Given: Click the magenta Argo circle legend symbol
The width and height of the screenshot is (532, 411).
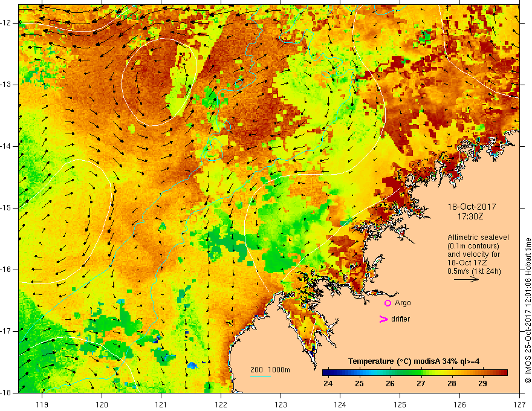Looking at the screenshot, I should [x=388, y=303].
